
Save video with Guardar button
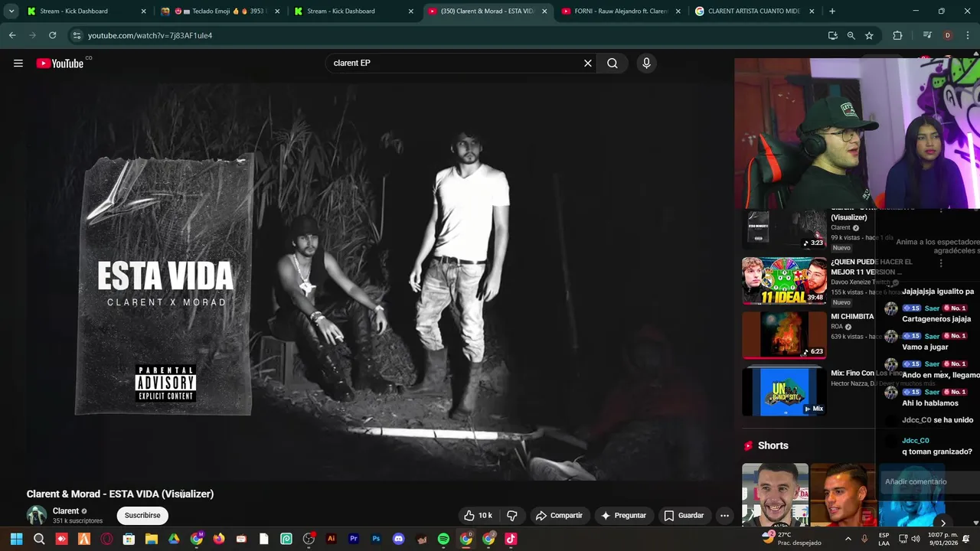(684, 516)
